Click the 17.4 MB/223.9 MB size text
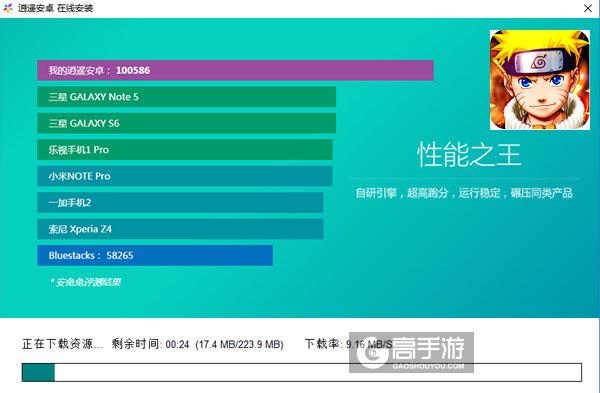Image resolution: width=600 pixels, height=393 pixels. (x=240, y=344)
